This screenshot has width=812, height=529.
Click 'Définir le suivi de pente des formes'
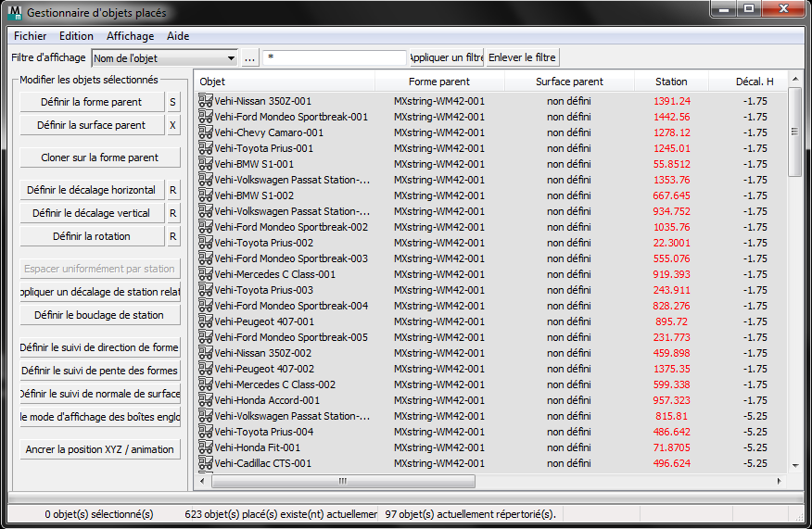(x=100, y=371)
